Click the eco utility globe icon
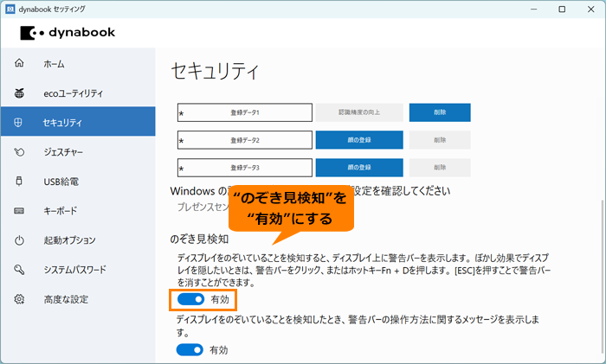Viewport: 606px width, 364px height. pos(19,93)
